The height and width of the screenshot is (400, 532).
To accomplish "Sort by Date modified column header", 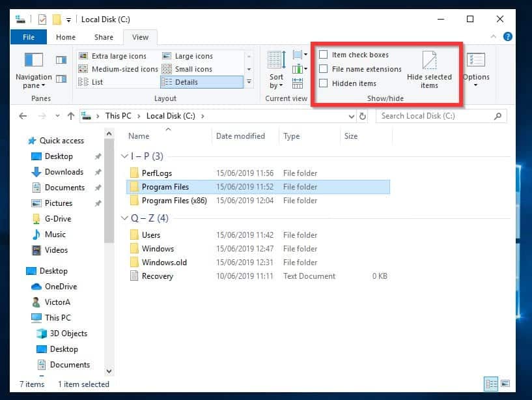I will tap(240, 136).
